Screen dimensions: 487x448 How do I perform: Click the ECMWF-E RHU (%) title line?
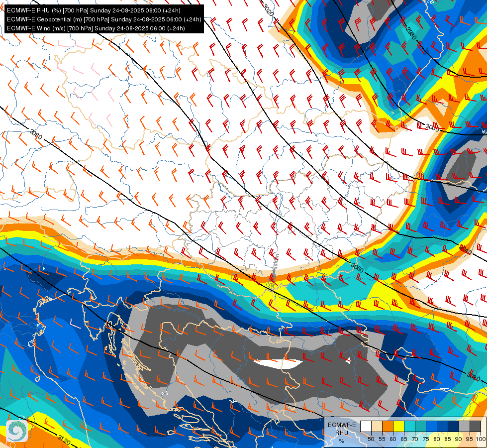click(x=94, y=10)
